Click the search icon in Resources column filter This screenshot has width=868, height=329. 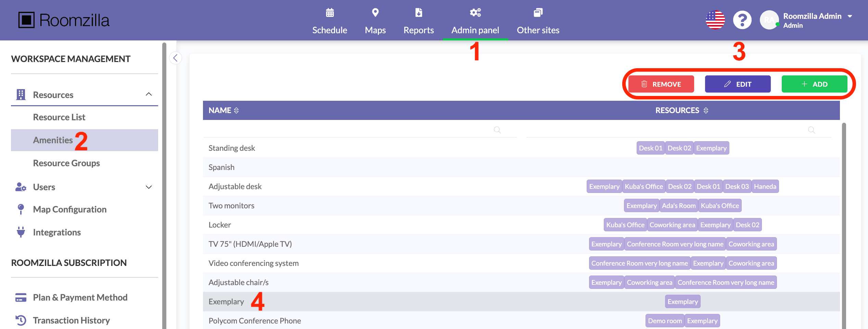coord(811,130)
